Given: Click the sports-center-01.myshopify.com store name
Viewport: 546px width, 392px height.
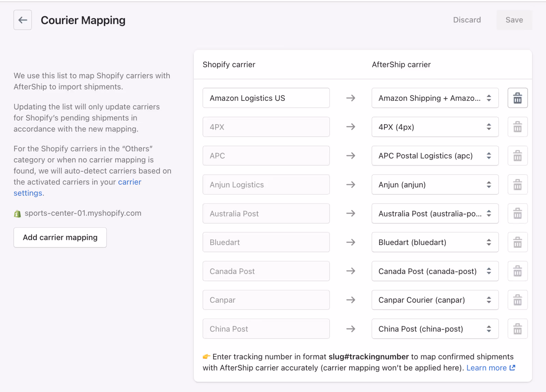Looking at the screenshot, I should point(83,213).
